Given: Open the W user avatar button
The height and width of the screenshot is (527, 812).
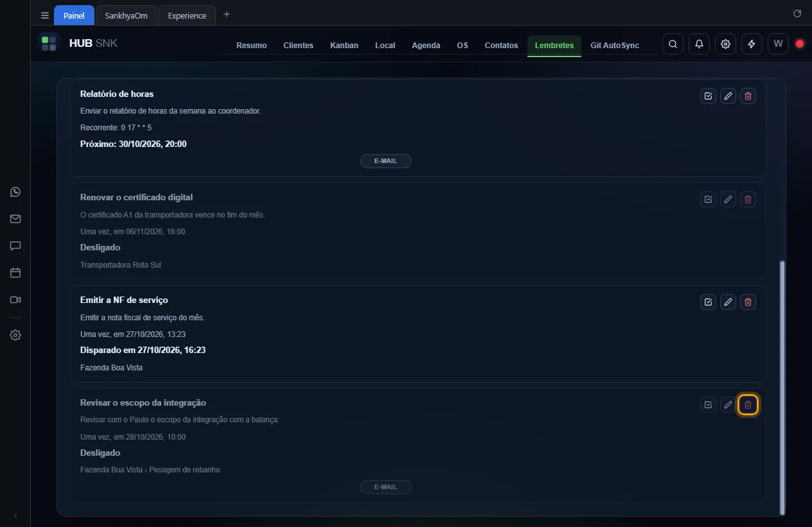Looking at the screenshot, I should 778,44.
